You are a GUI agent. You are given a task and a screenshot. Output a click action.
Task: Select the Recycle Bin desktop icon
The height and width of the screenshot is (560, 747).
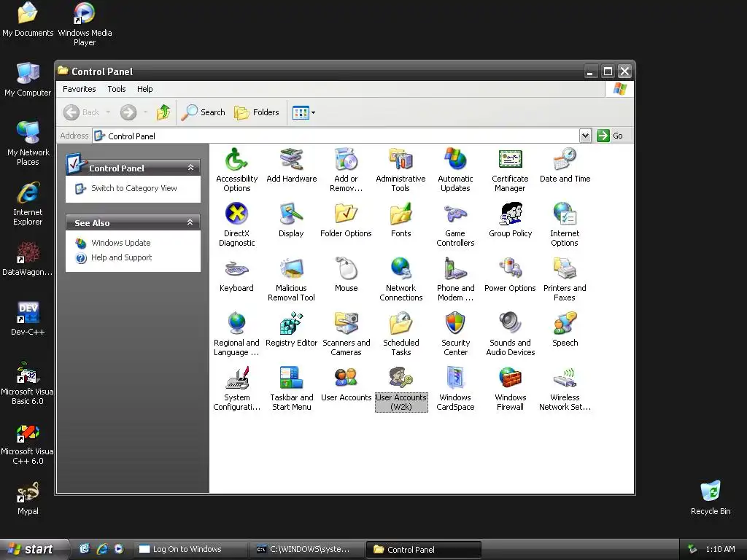(711, 497)
